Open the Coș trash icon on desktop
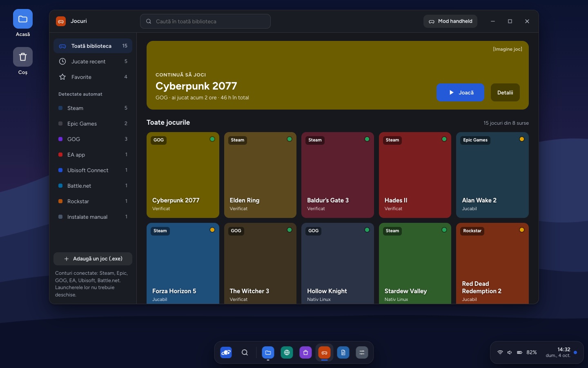Screen dimensions: 588x368 coord(23,57)
